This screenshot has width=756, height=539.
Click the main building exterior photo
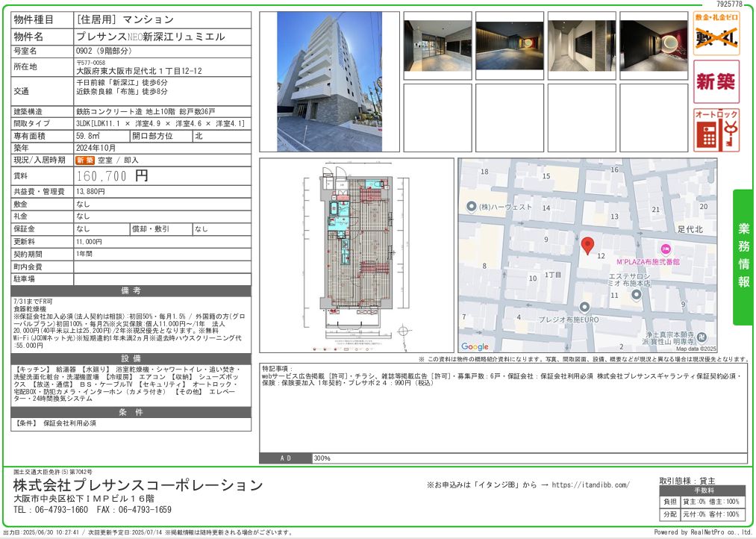pos(328,81)
